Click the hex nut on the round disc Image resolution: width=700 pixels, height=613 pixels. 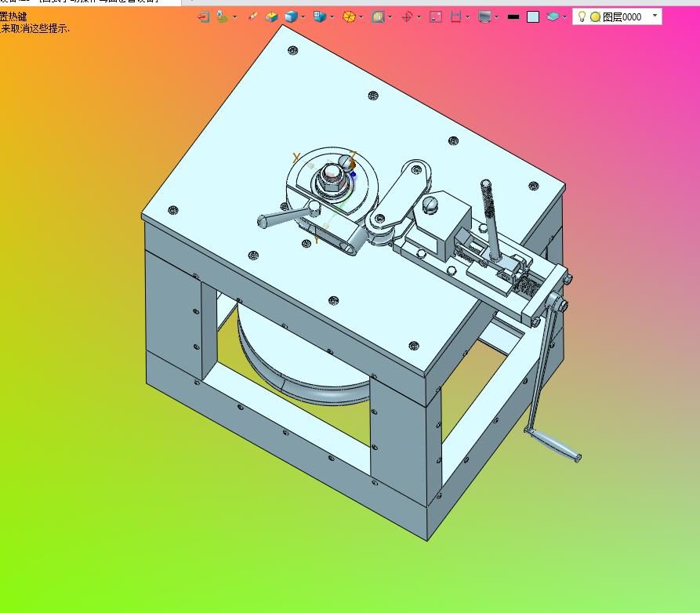click(331, 176)
